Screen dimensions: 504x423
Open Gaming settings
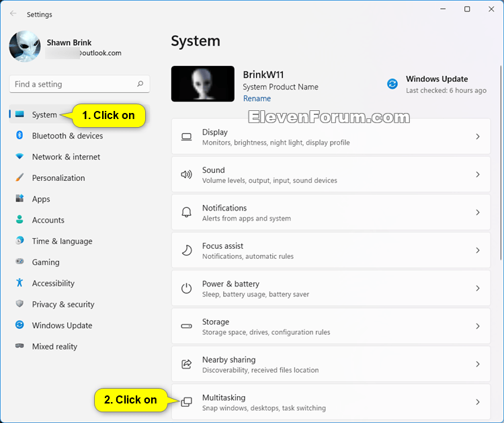[x=79, y=262]
